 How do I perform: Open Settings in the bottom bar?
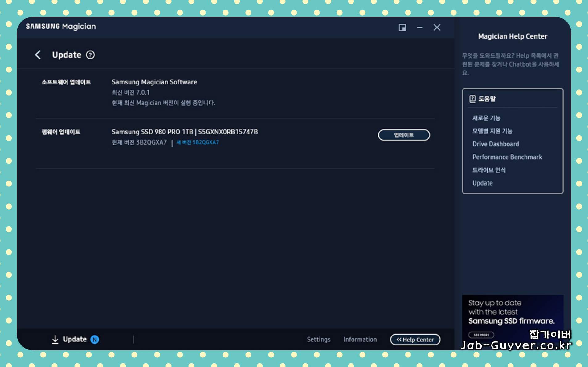point(319,339)
